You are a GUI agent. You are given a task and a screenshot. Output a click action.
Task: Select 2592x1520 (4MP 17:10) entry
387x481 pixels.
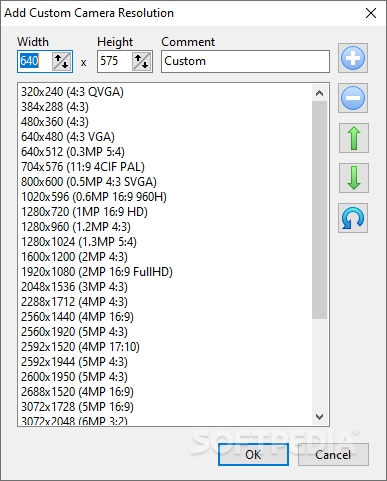coord(80,347)
